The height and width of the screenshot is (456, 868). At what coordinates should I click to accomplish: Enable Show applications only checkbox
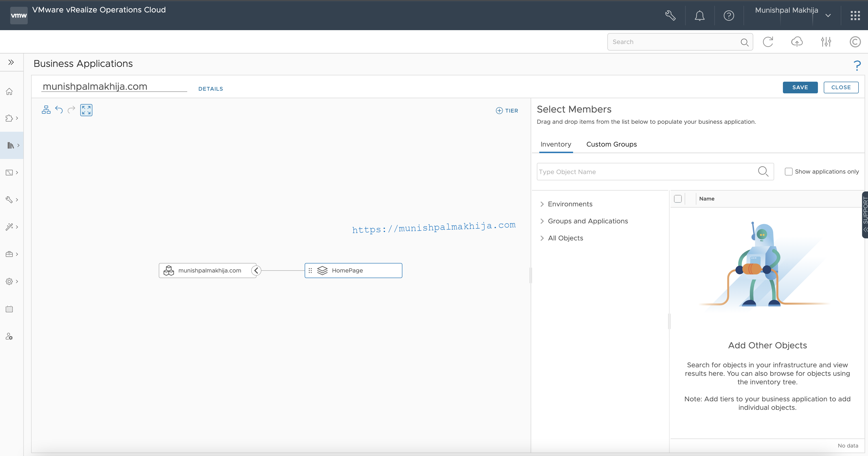(x=788, y=171)
